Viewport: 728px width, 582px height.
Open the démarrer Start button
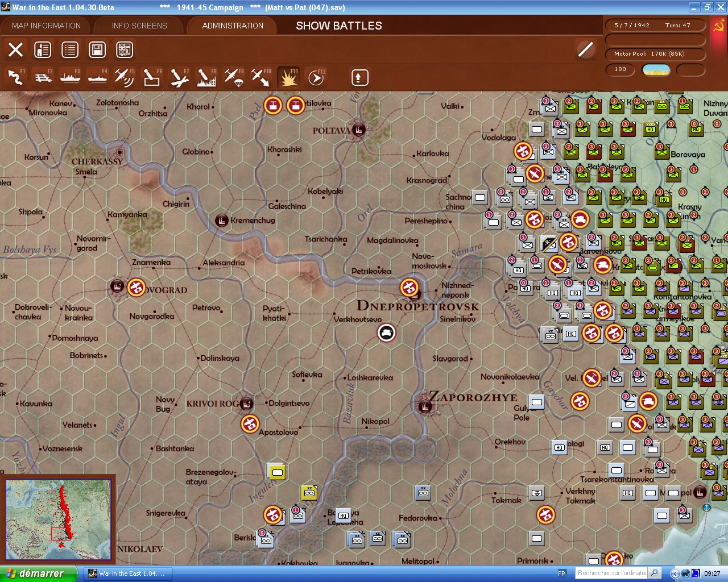coord(38,573)
